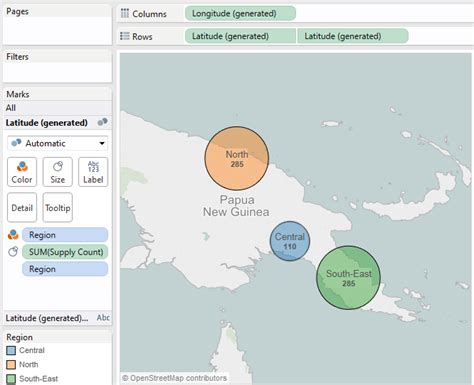Click the Rows shelf icon
This screenshot has height=385, width=474.
(x=125, y=36)
